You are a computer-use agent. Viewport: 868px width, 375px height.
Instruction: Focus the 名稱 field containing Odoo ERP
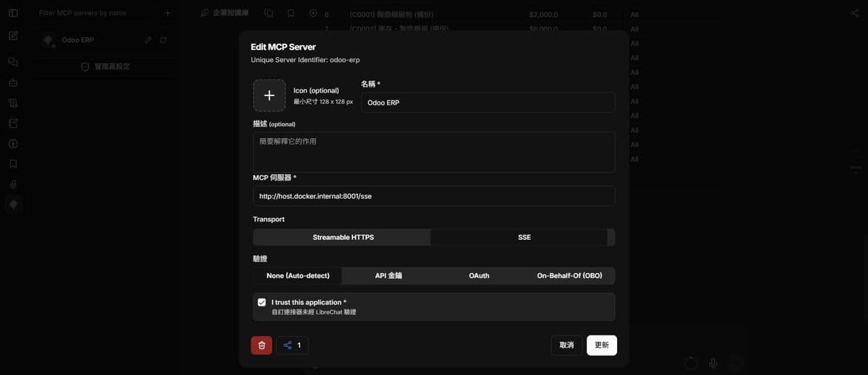pyautogui.click(x=488, y=103)
